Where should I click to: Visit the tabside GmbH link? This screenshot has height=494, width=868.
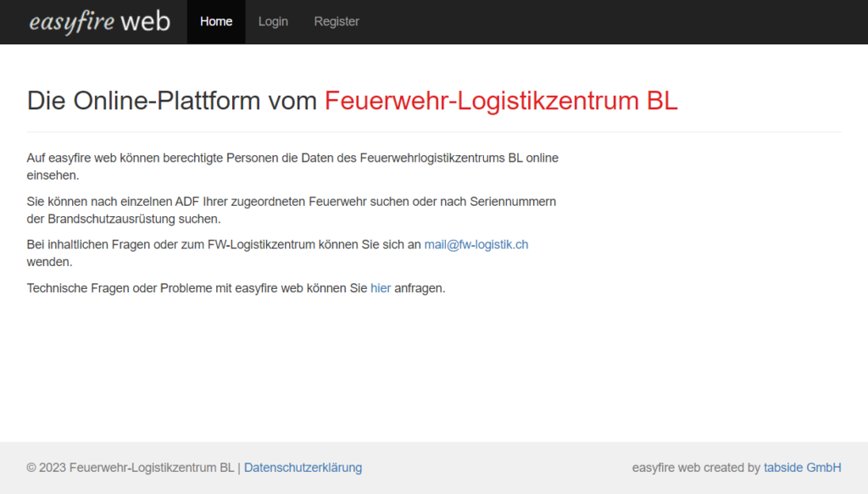[x=802, y=468]
